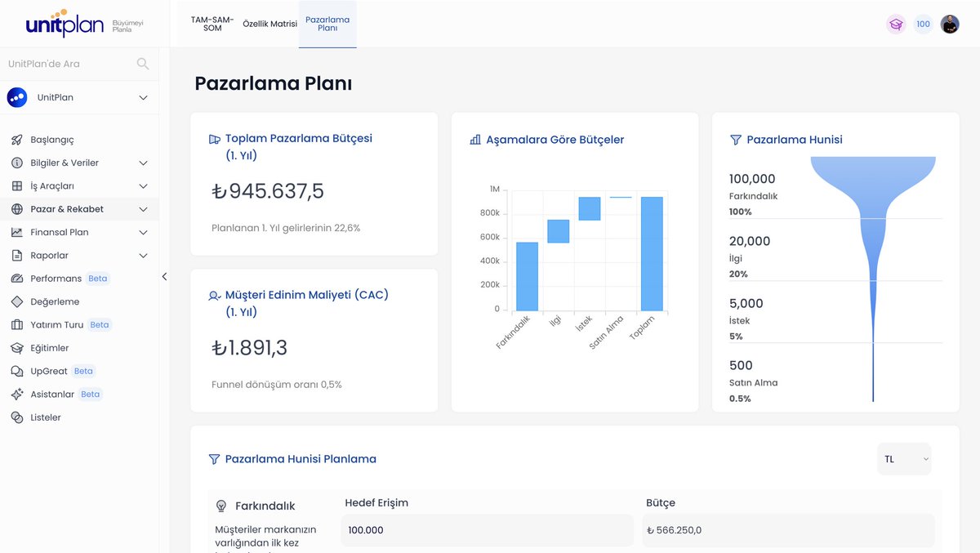Click the İlgi bar in the chart
The width and height of the screenshot is (980, 553).
[x=558, y=231]
